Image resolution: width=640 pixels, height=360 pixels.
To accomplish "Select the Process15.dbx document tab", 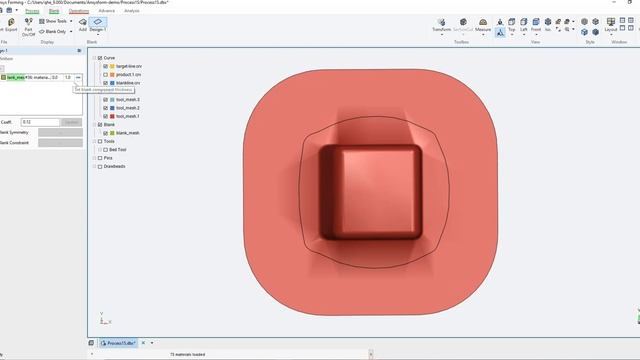I will pyautogui.click(x=118, y=343).
